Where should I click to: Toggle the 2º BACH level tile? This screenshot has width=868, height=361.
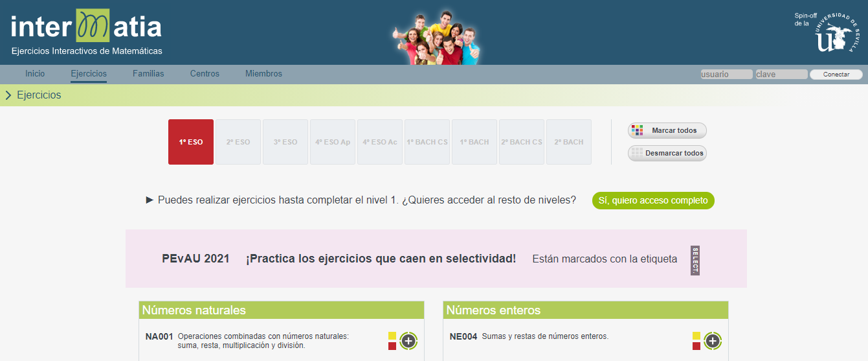click(x=569, y=142)
